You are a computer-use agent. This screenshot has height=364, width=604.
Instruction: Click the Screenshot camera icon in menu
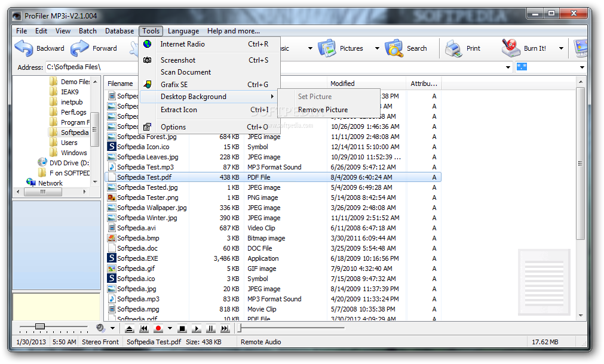(x=147, y=60)
